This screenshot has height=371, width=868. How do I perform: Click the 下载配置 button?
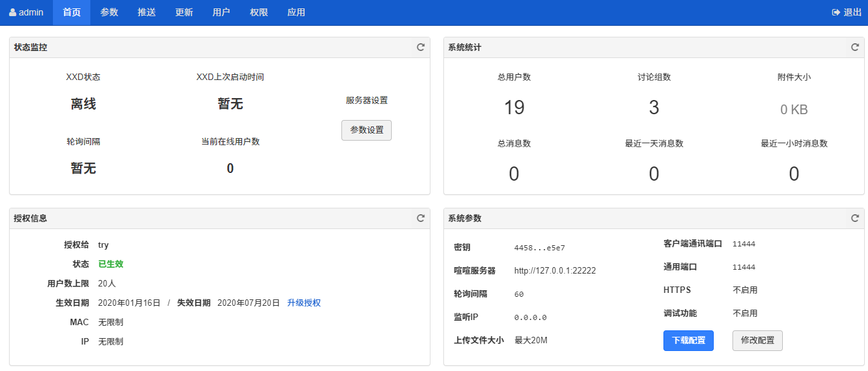pos(688,341)
